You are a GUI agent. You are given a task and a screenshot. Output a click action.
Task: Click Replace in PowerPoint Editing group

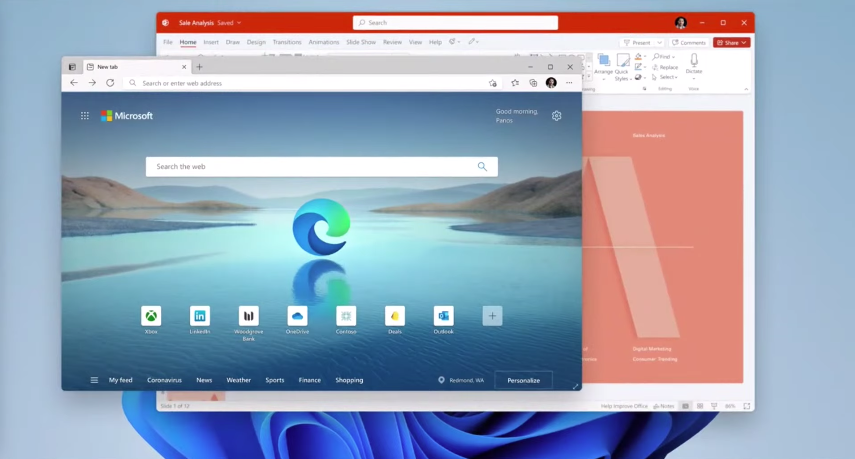[x=665, y=67]
